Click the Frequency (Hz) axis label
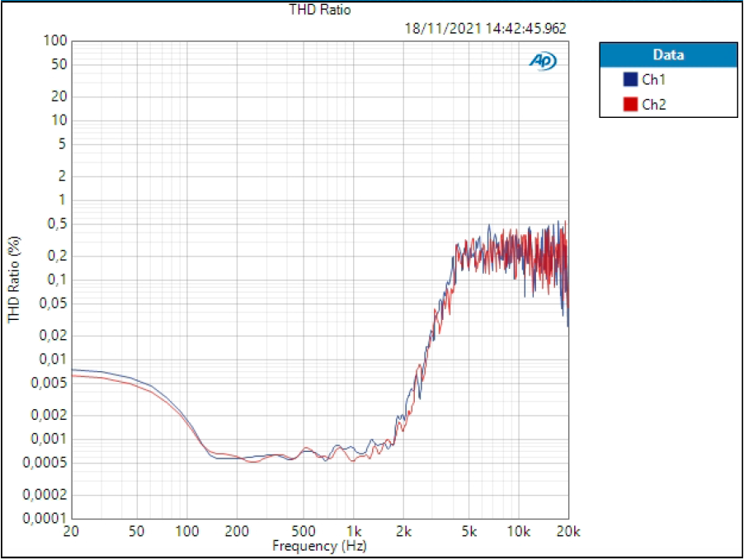The image size is (744, 560). pos(319,546)
